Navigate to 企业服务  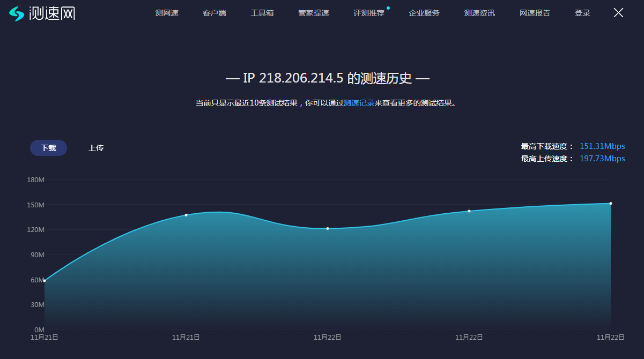click(x=424, y=13)
